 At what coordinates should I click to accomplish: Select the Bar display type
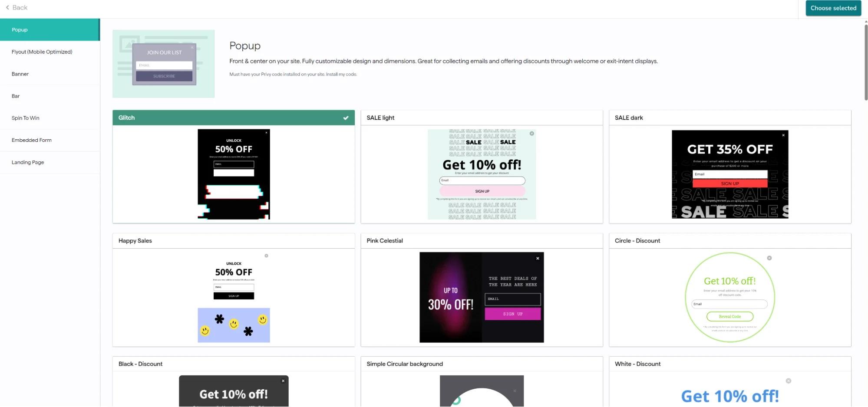click(50, 96)
